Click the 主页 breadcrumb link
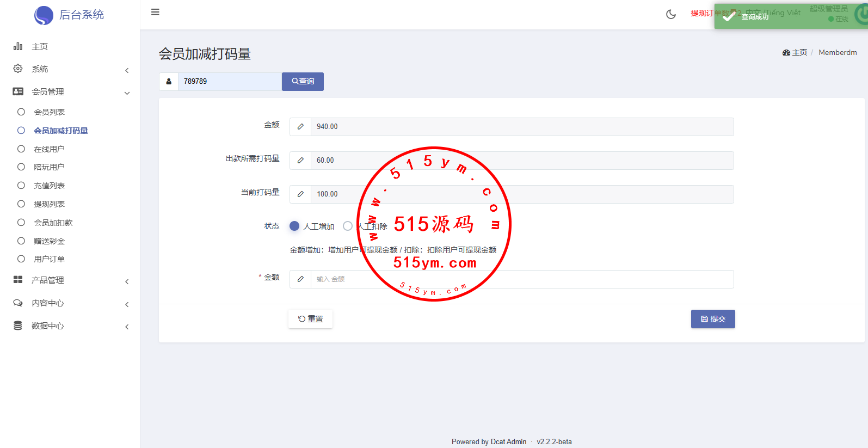Viewport: 868px width, 448px height. pos(799,53)
